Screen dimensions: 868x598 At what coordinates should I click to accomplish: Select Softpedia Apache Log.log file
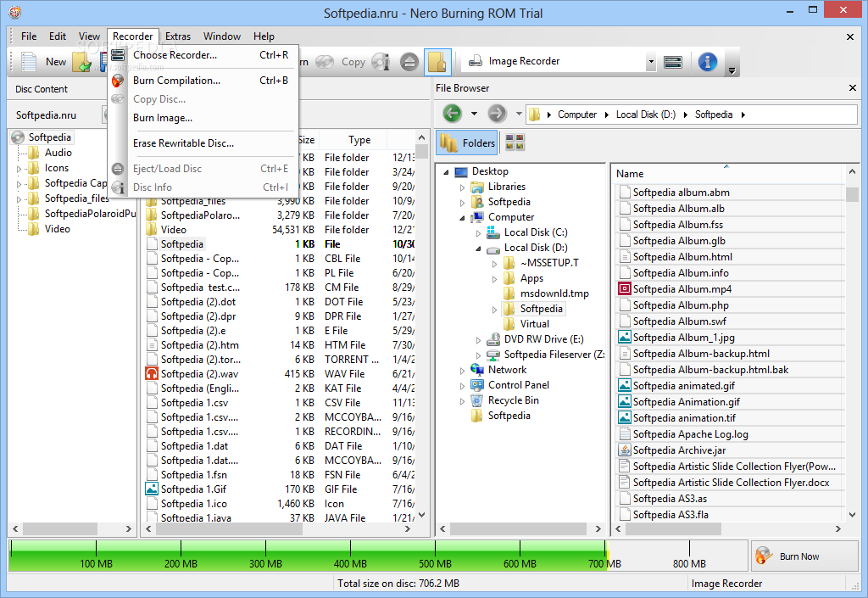tap(690, 434)
